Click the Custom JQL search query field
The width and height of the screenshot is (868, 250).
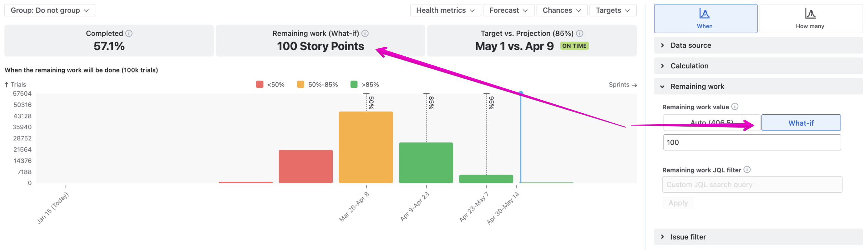click(x=752, y=184)
